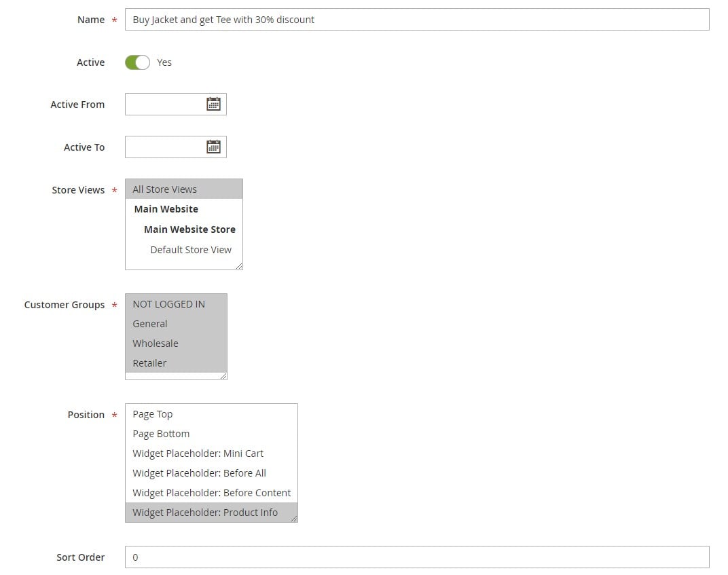Click the Sort Order input field
728x575 pixels.
(x=417, y=557)
